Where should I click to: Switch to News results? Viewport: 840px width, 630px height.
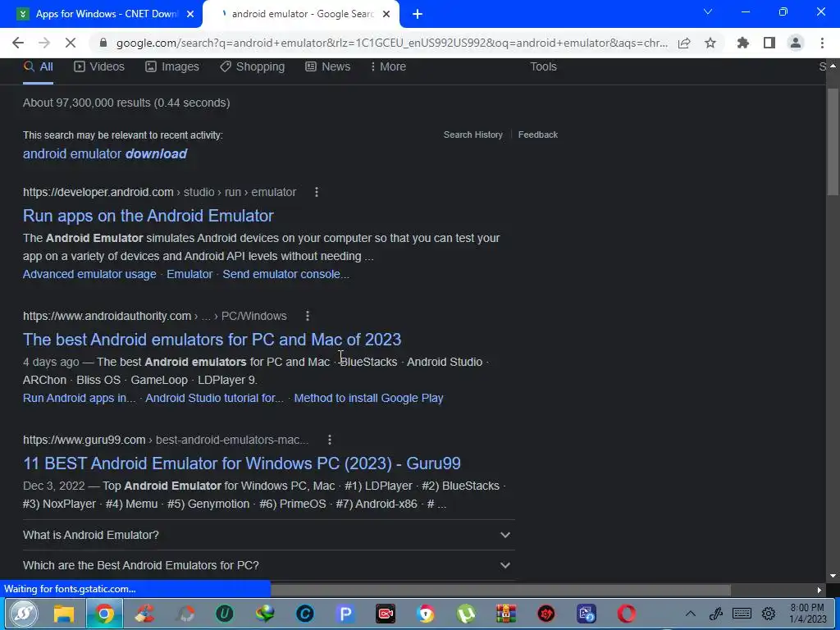pos(327,66)
